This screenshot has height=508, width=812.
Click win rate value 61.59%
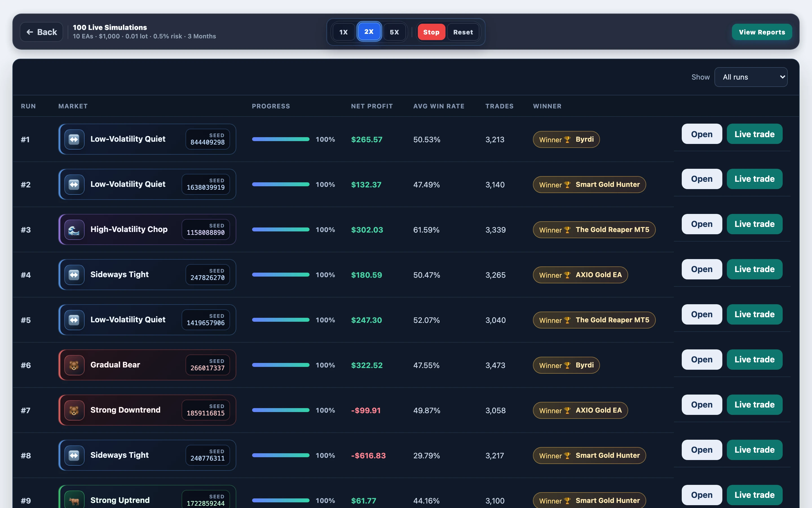(427, 230)
